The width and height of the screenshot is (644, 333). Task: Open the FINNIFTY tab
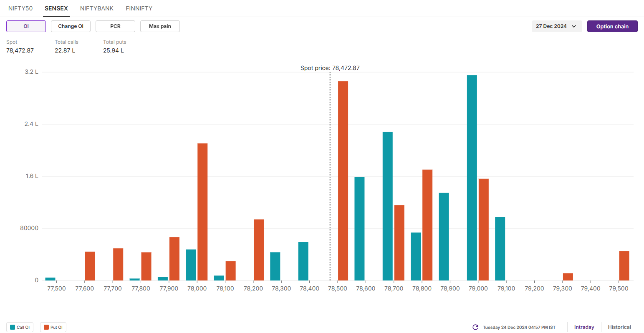(139, 8)
